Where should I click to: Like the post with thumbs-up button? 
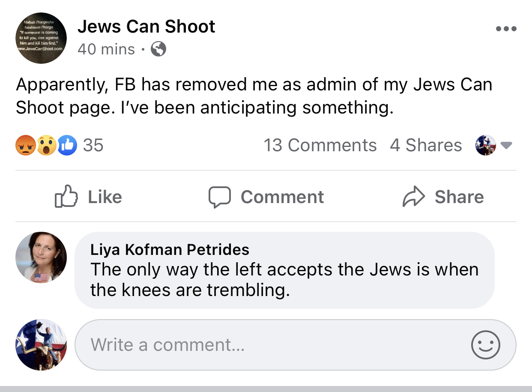point(88,197)
